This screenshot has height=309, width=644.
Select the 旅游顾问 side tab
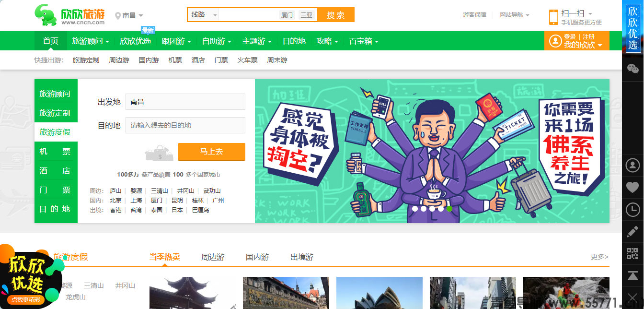pos(55,94)
